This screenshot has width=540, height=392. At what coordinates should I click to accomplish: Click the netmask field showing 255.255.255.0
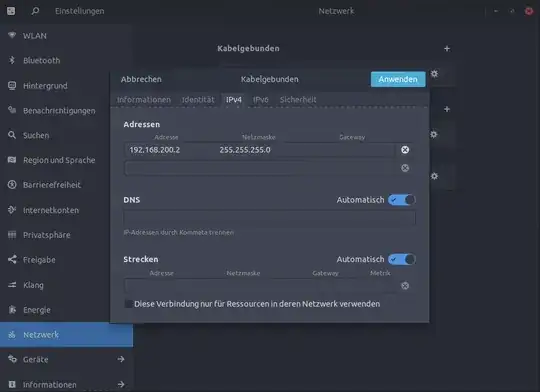coord(259,150)
